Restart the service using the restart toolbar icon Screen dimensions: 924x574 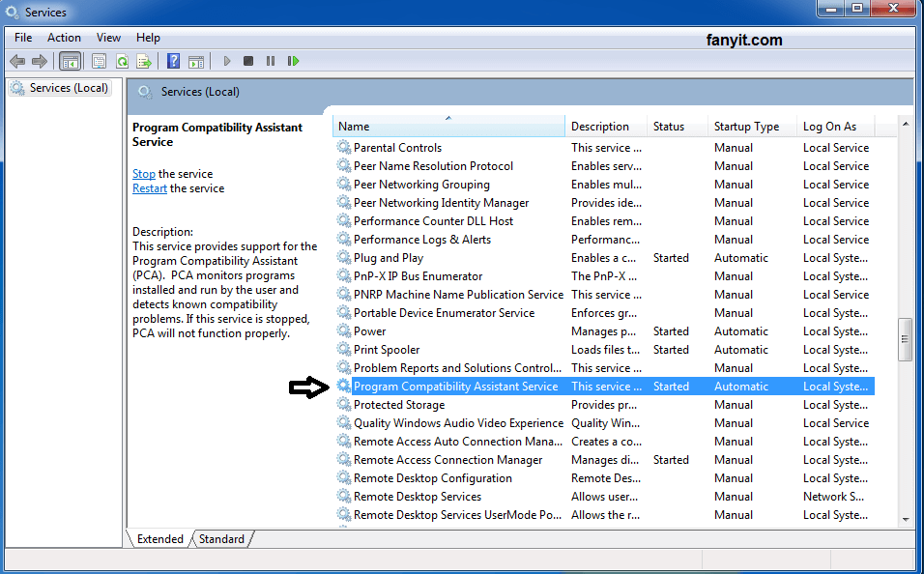coord(294,61)
